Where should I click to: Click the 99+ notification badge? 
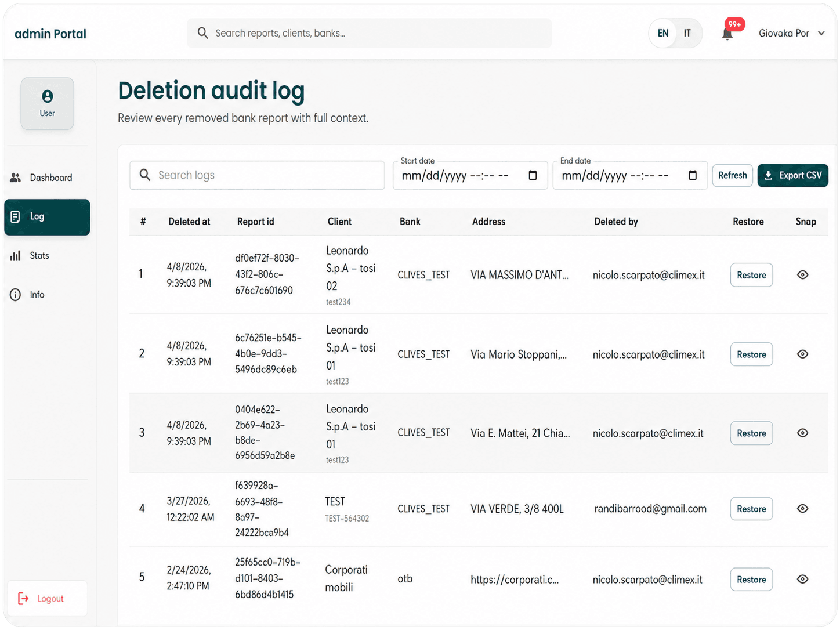735,24
